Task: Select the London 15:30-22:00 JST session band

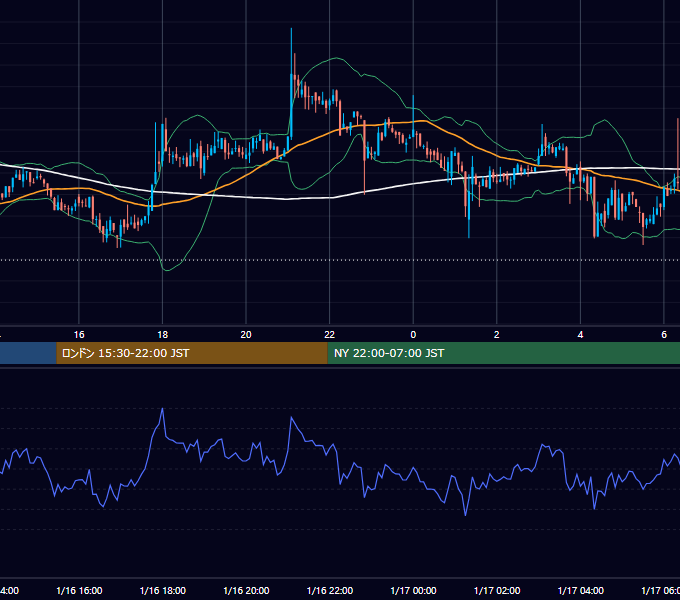Action: [192, 353]
